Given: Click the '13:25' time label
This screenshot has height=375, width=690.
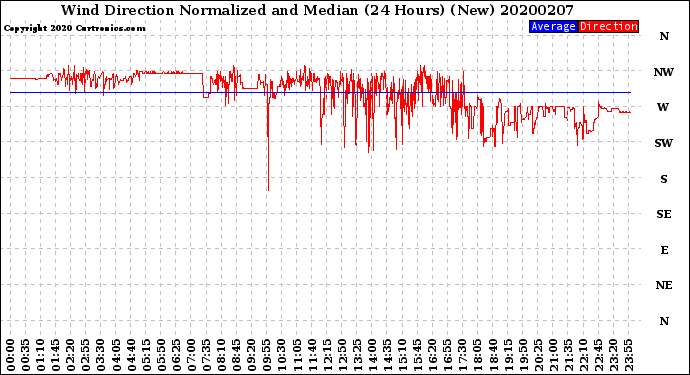Looking at the screenshot, I should pos(357,355).
